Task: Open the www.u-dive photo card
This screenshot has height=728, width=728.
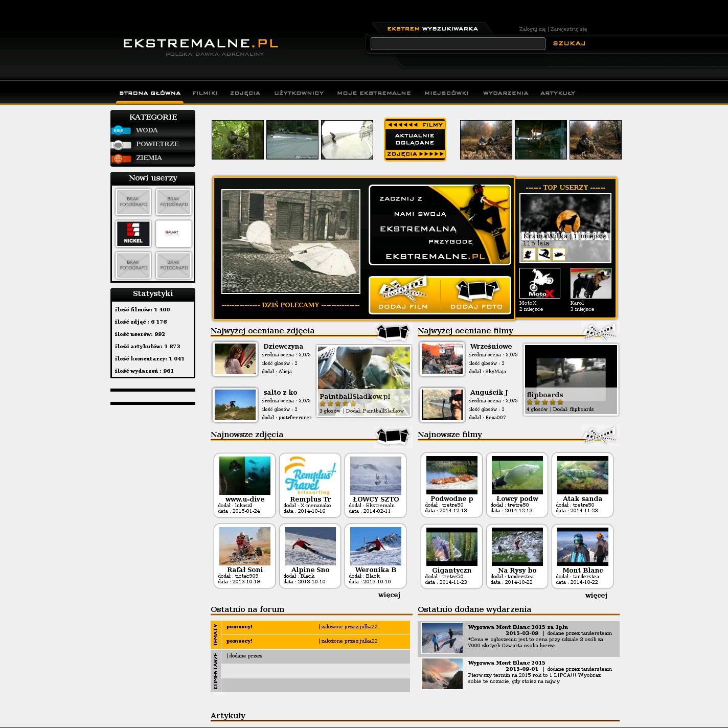Action: pyautogui.click(x=245, y=485)
